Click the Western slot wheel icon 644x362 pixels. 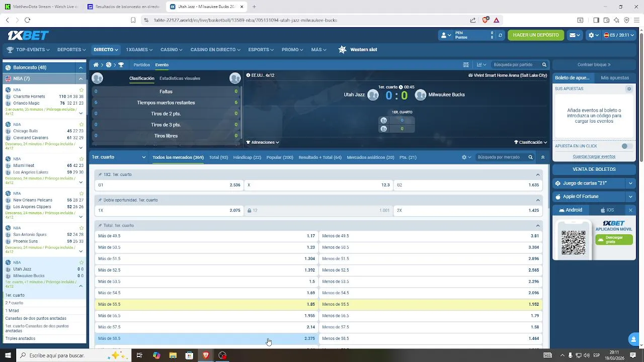pyautogui.click(x=343, y=49)
